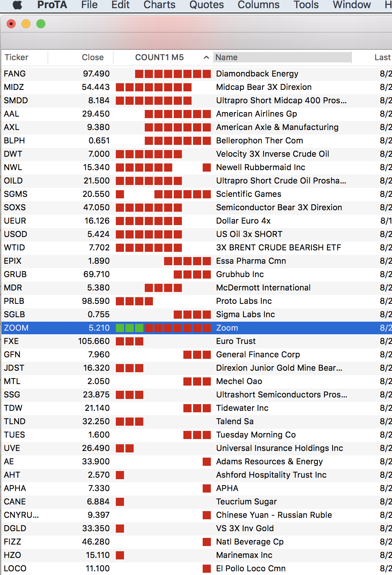Open the Columns menu

click(x=259, y=4)
